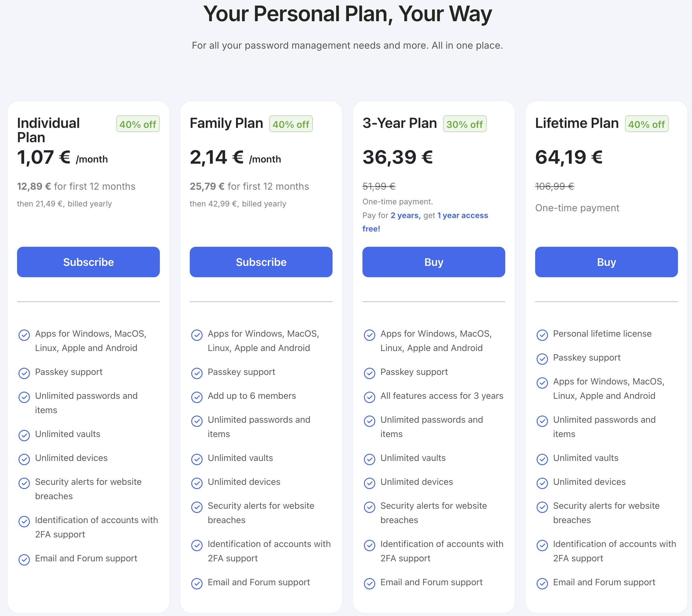Click checkmark beside Family Plan Email and Forum support
Screen dimensions: 692x616
197,583
